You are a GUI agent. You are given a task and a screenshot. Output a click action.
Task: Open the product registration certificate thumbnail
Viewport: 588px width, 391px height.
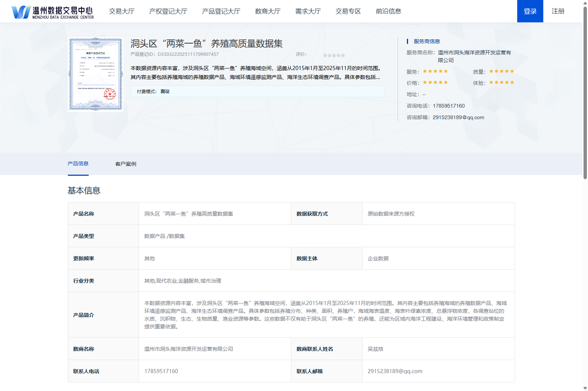pyautogui.click(x=95, y=74)
